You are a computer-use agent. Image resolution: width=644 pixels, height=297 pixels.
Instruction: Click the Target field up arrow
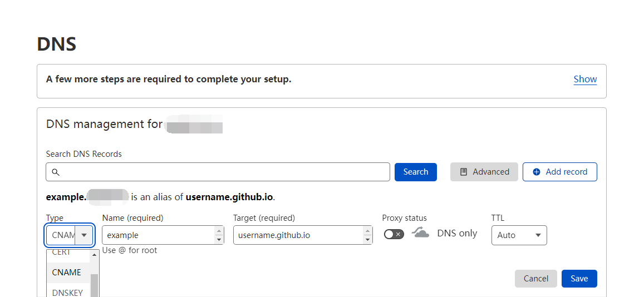coord(367,231)
